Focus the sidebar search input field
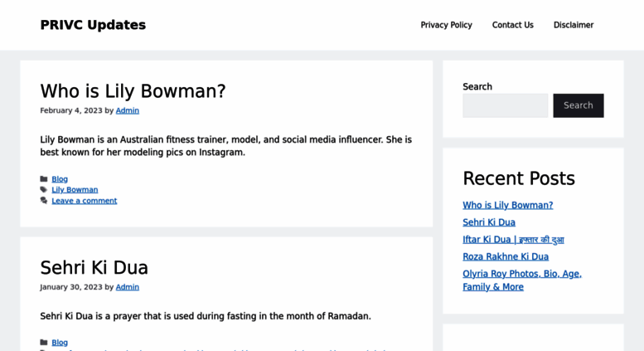The image size is (644, 351). point(506,105)
